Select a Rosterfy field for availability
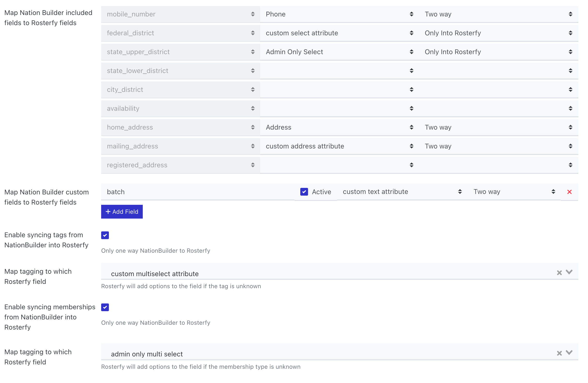 click(x=339, y=108)
